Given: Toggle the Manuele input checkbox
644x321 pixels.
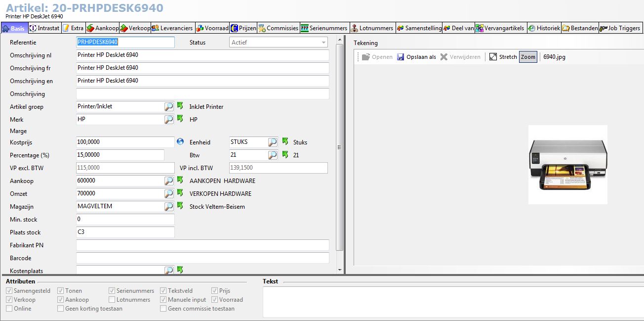Looking at the screenshot, I should pos(163,300).
